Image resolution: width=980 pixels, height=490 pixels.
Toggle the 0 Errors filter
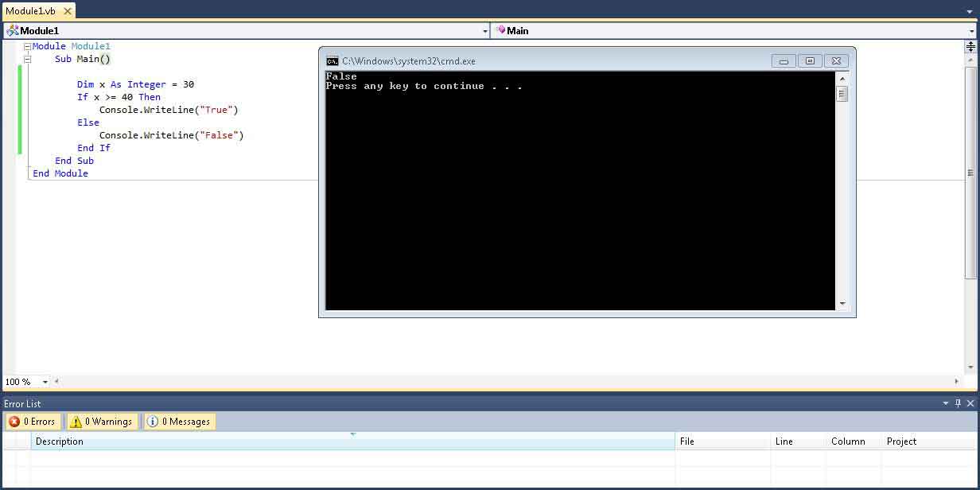point(33,422)
